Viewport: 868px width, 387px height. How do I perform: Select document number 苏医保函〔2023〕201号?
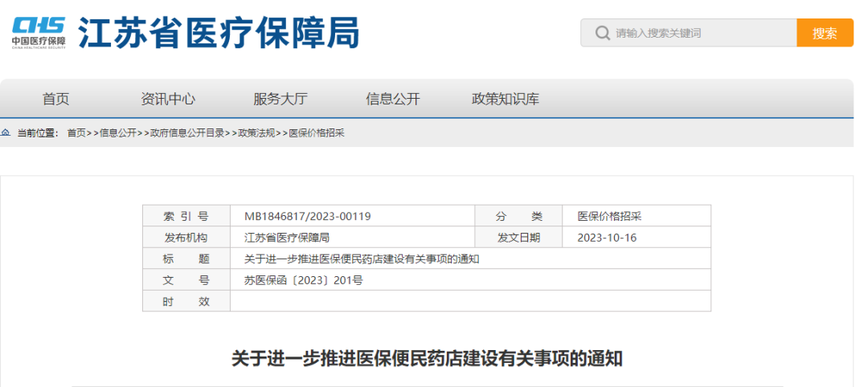pyautogui.click(x=303, y=280)
